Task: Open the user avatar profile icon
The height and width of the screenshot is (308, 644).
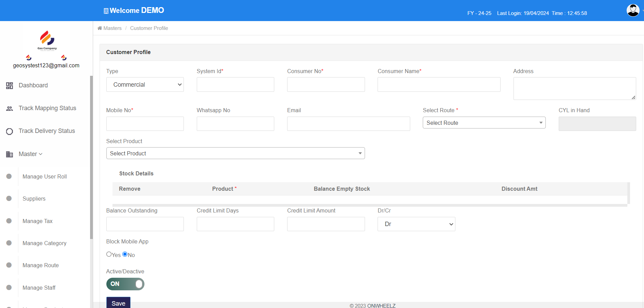Action: pos(633,11)
